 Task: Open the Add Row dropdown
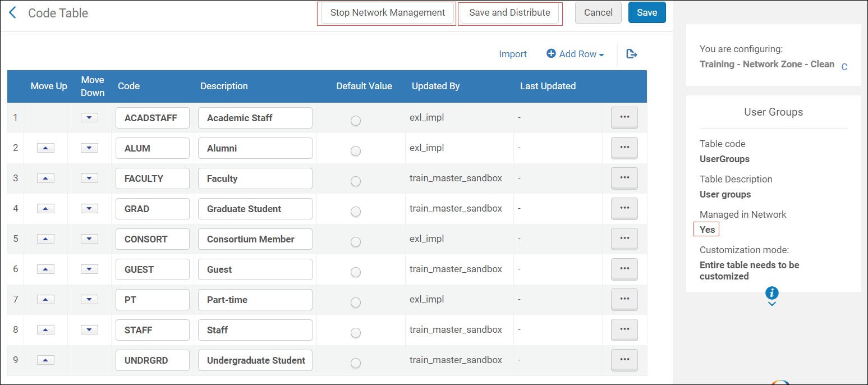(x=576, y=54)
